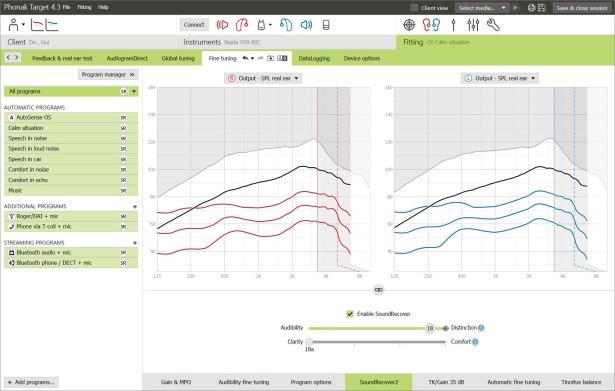Toggle the Client view checkbox

pos(414,8)
